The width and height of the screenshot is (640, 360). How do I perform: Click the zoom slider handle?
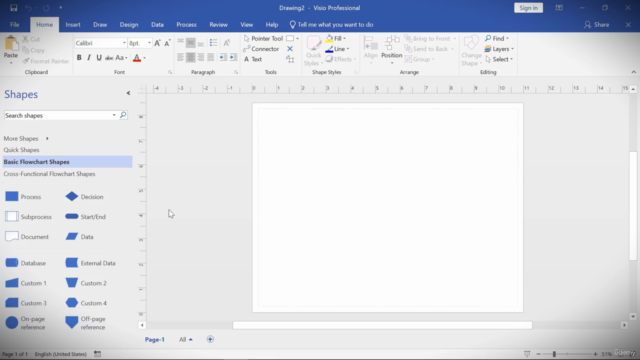pos(554,354)
